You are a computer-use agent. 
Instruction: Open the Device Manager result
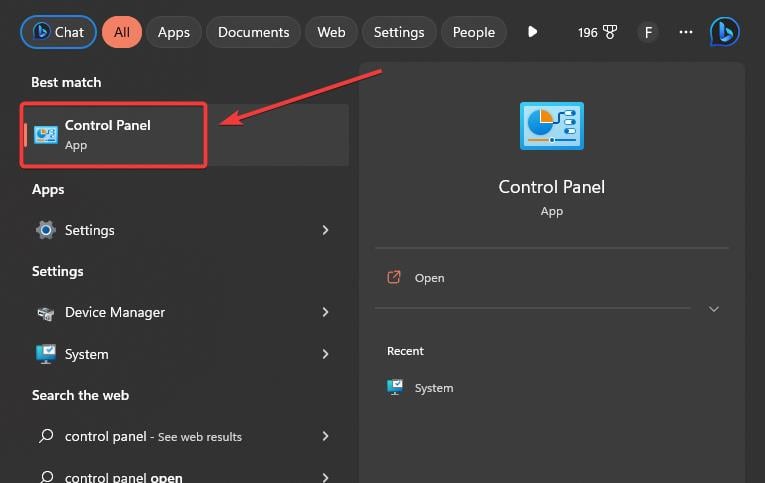(185, 312)
